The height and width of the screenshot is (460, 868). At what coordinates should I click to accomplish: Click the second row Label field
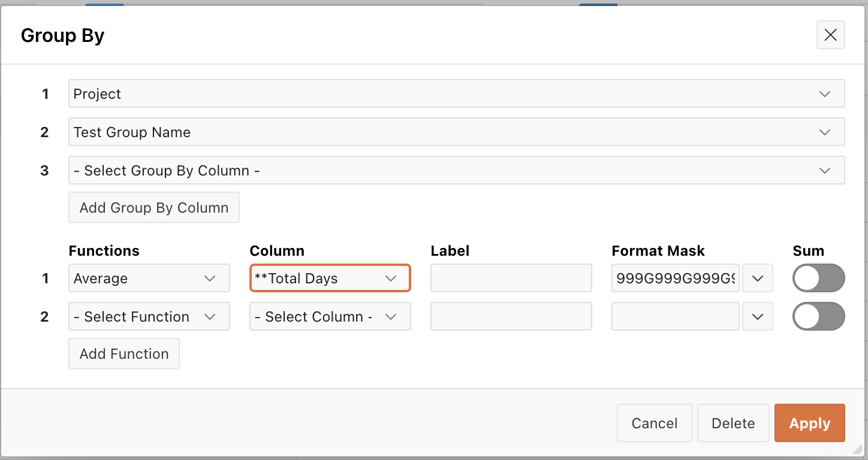click(x=511, y=317)
